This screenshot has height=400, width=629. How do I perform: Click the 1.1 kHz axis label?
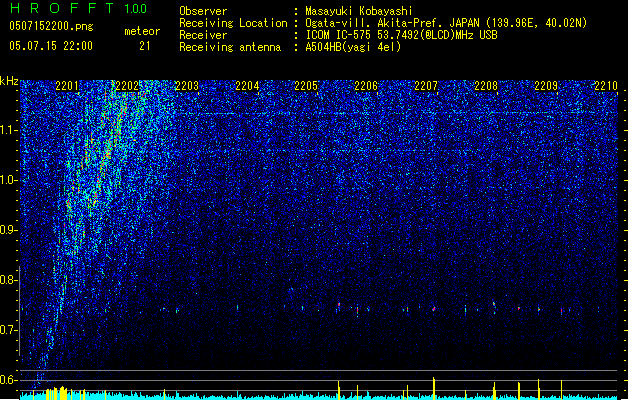[x=9, y=130]
